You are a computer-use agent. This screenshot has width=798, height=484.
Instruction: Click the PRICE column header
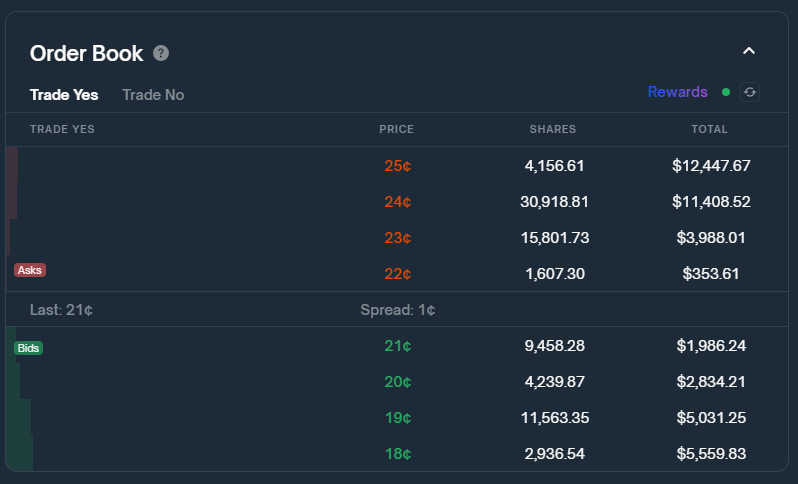pos(396,129)
